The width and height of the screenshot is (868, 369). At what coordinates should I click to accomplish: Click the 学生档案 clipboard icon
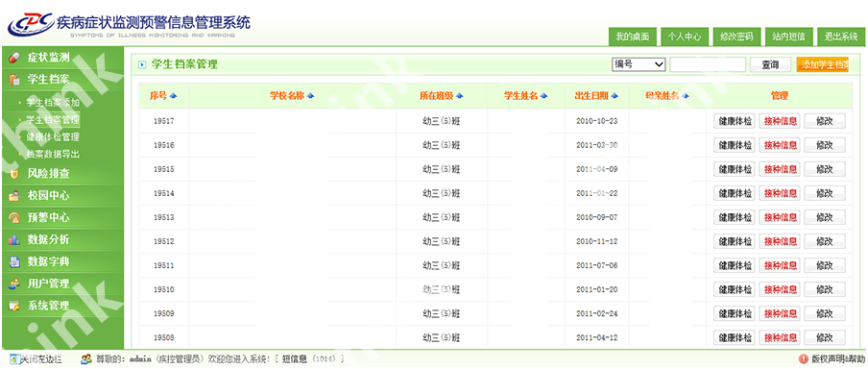[x=14, y=80]
